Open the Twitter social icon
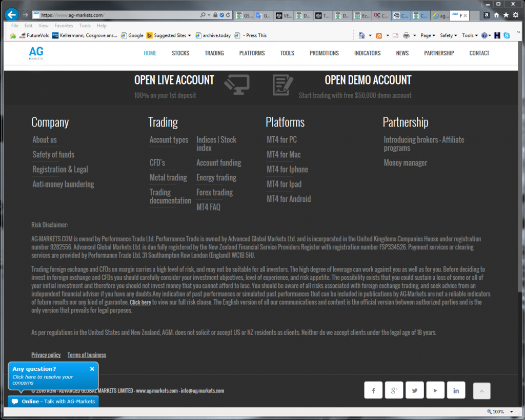The width and height of the screenshot is (525, 420). click(414, 390)
